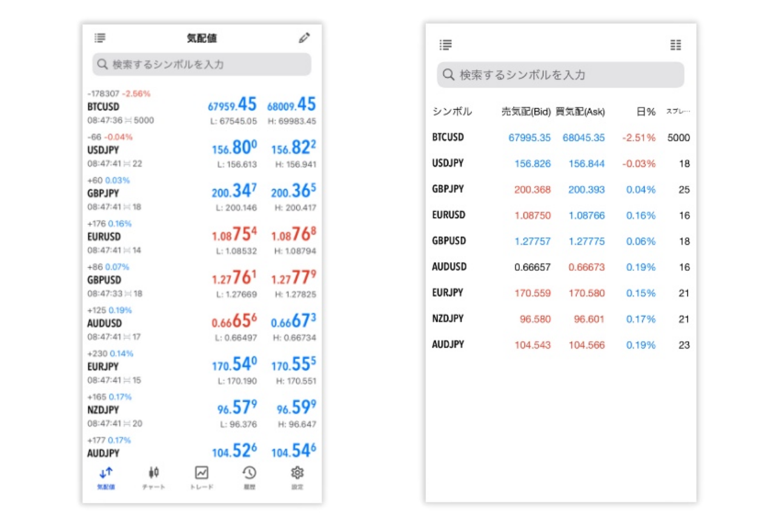This screenshot has height=532, width=767.
Task: Tap the pencil edit icon
Action: [304, 38]
